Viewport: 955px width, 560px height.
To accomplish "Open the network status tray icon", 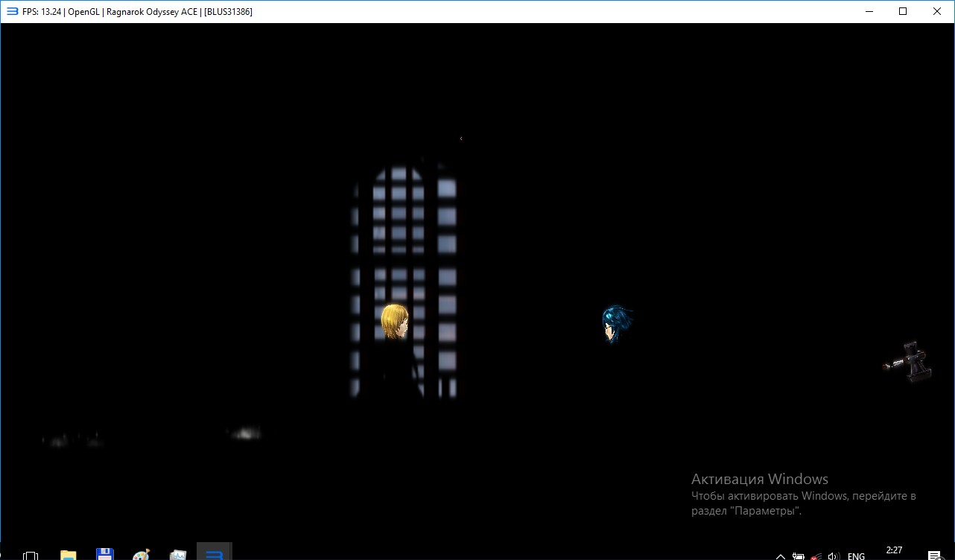I will coord(817,556).
